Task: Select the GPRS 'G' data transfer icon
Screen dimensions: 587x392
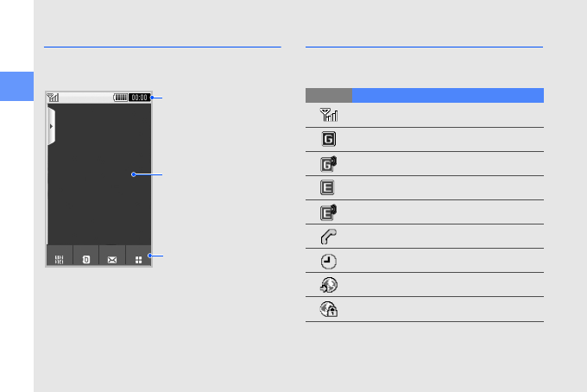Action: 329,163
